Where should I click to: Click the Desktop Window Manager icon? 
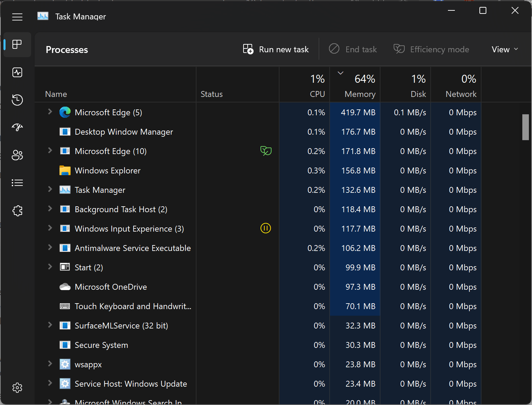(65, 132)
